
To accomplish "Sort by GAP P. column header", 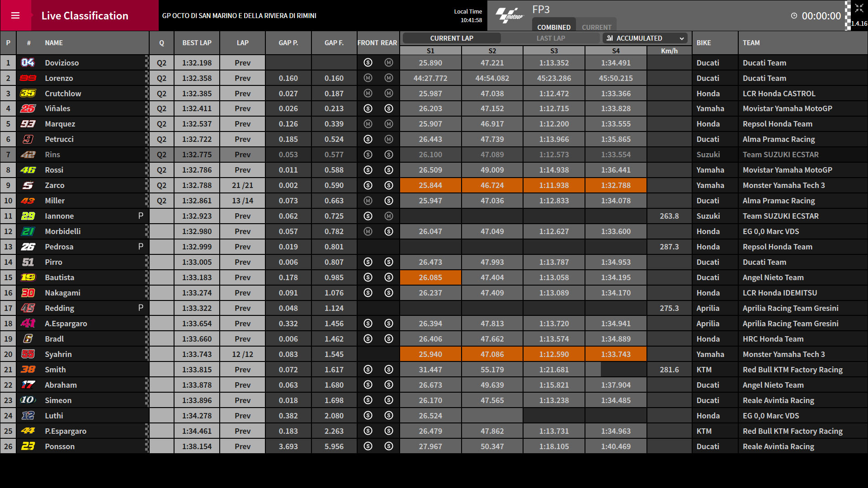I will pos(288,43).
